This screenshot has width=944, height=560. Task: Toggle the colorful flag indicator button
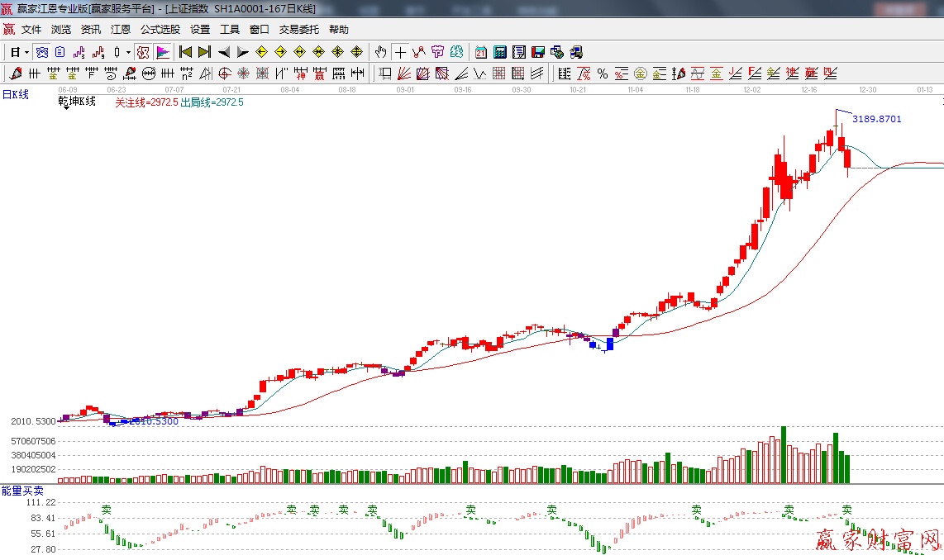click(163, 52)
